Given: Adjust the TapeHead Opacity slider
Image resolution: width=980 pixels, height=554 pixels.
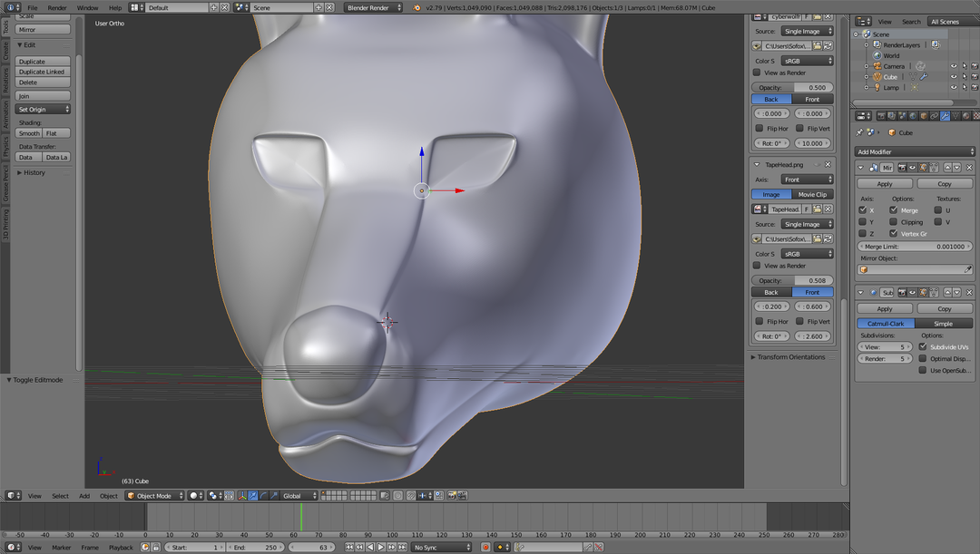Looking at the screenshot, I should coord(792,281).
